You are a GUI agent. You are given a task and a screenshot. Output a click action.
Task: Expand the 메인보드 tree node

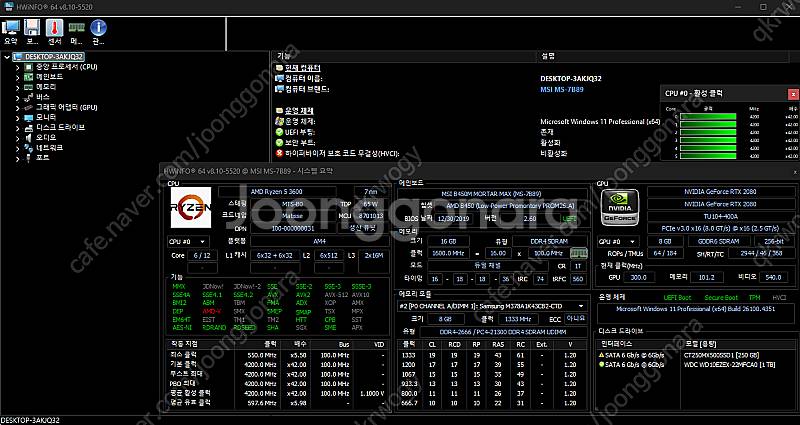click(x=17, y=78)
